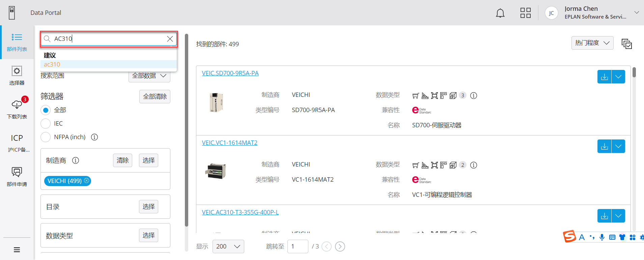Click 选择 in the 目录 filter

[148, 207]
